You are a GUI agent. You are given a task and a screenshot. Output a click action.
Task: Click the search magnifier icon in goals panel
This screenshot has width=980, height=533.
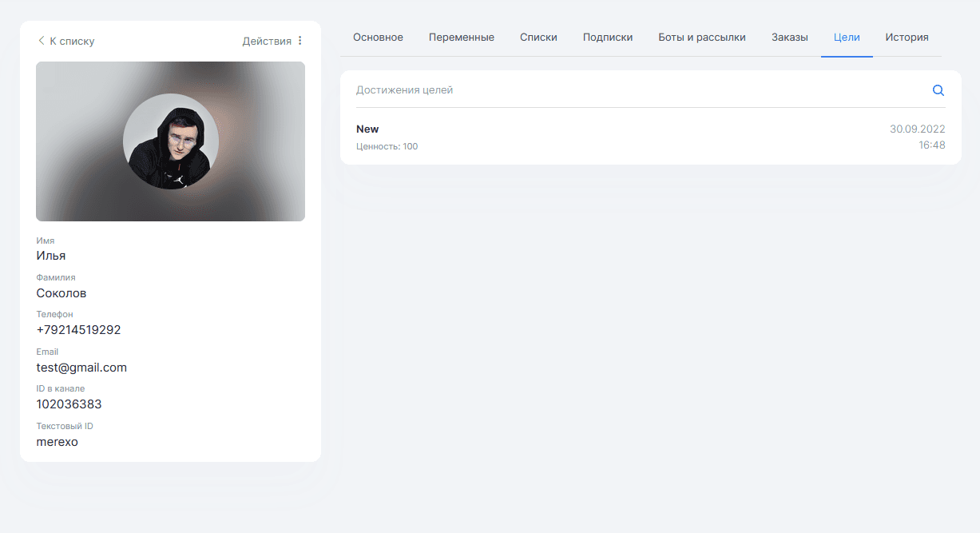coord(938,90)
